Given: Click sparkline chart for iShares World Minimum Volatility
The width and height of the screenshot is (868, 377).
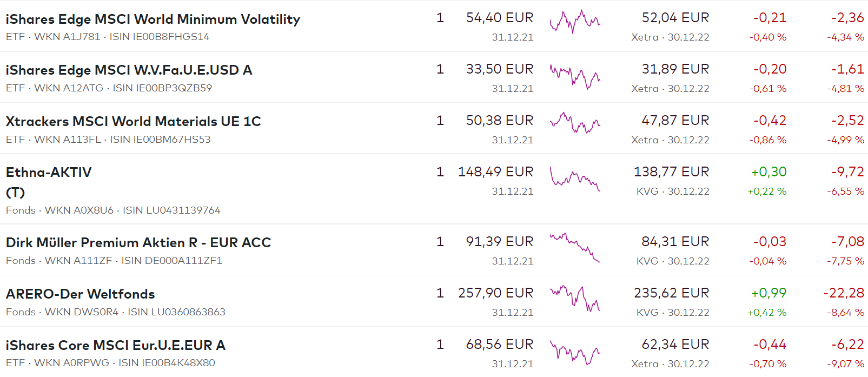Looking at the screenshot, I should click(575, 22).
